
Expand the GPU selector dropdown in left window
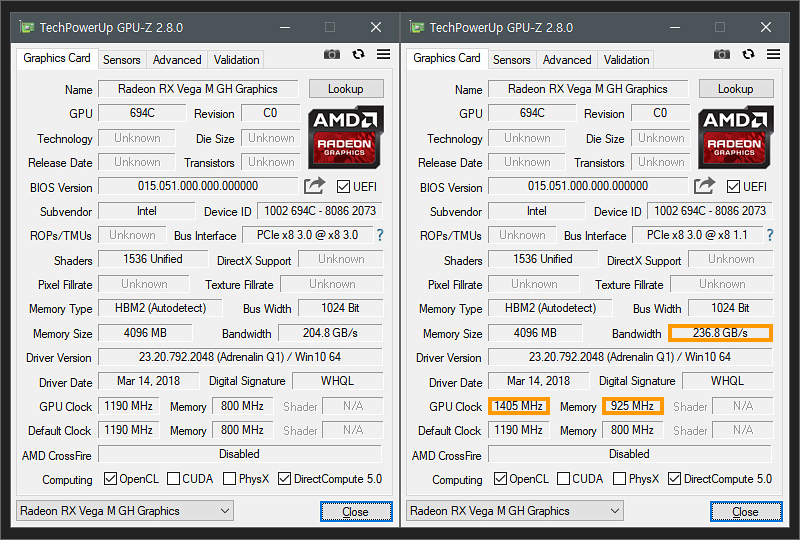click(x=224, y=511)
